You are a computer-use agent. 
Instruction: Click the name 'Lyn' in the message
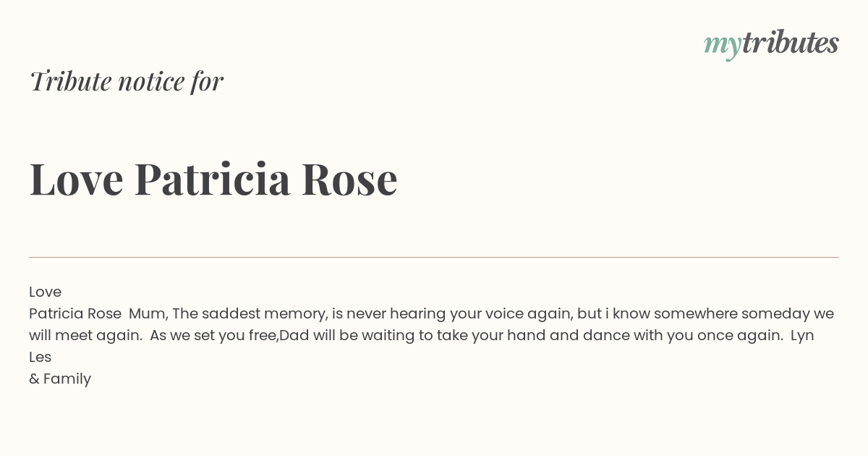tap(802, 336)
